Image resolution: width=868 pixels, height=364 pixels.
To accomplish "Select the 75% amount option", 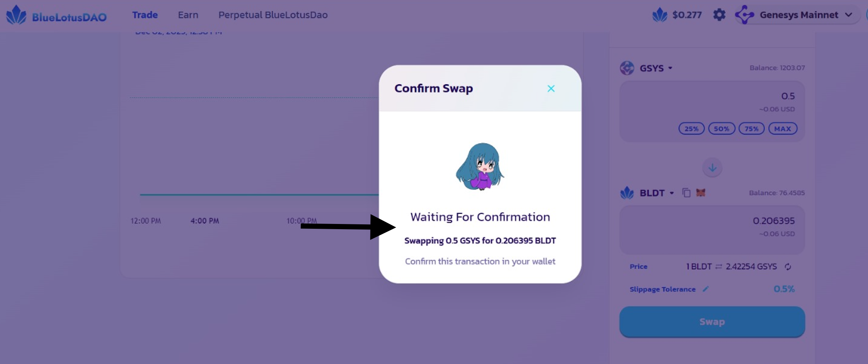I will pos(751,129).
